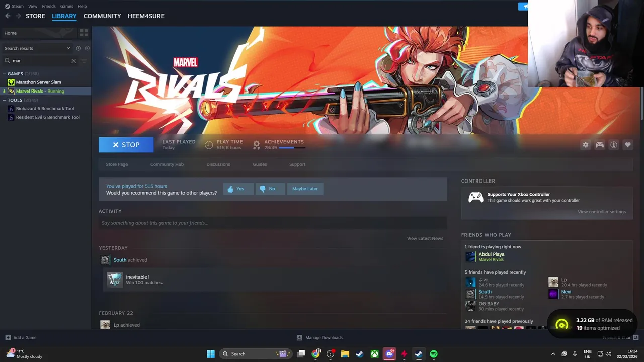Open Lp's profile in February 22 activity
Viewport: 644px width, 362px height.
coord(116,325)
